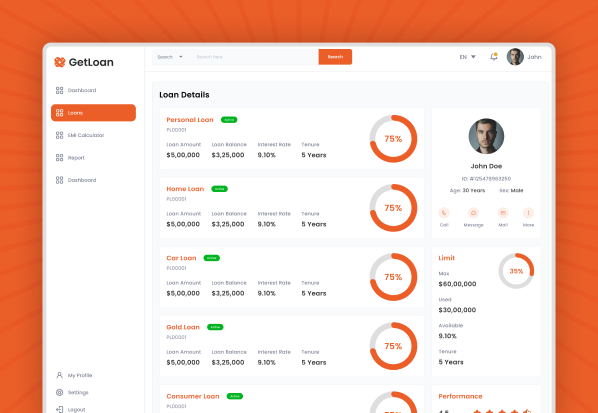Image resolution: width=598 pixels, height=413 pixels.
Task: Click the Limit 35% progress ring
Action: coord(516,271)
